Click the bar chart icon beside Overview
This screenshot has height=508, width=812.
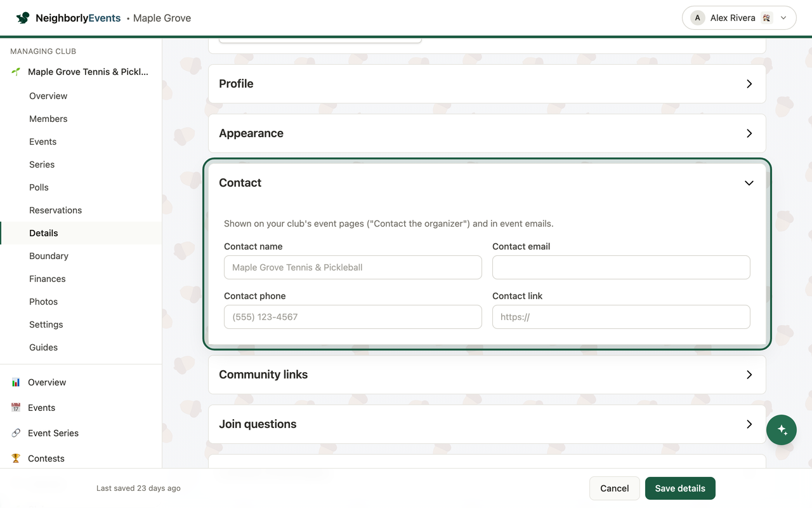pyautogui.click(x=16, y=382)
